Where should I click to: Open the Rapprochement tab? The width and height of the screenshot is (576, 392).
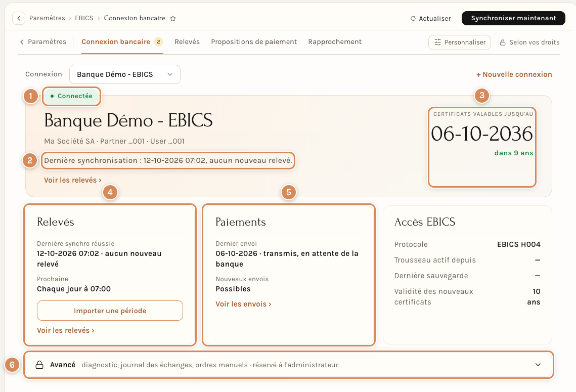[x=335, y=42]
